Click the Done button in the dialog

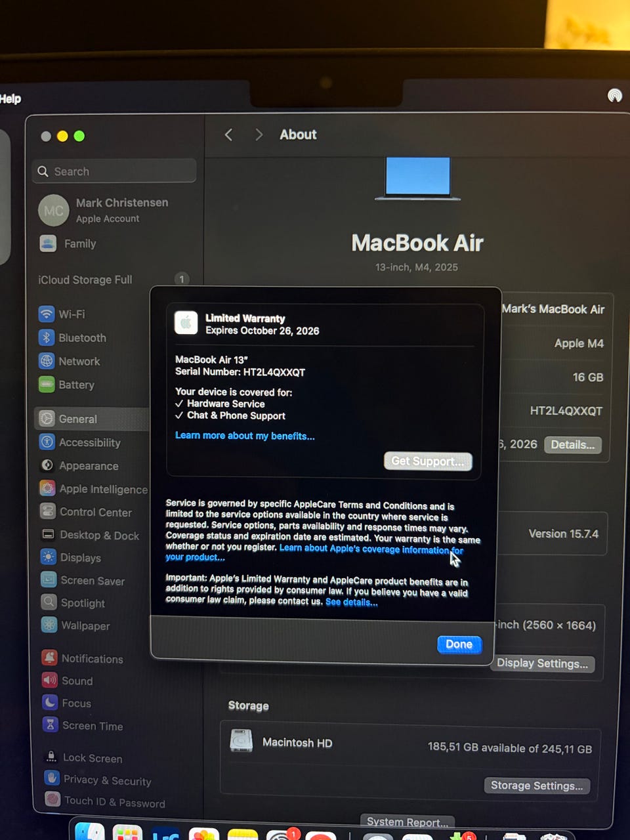coord(459,644)
